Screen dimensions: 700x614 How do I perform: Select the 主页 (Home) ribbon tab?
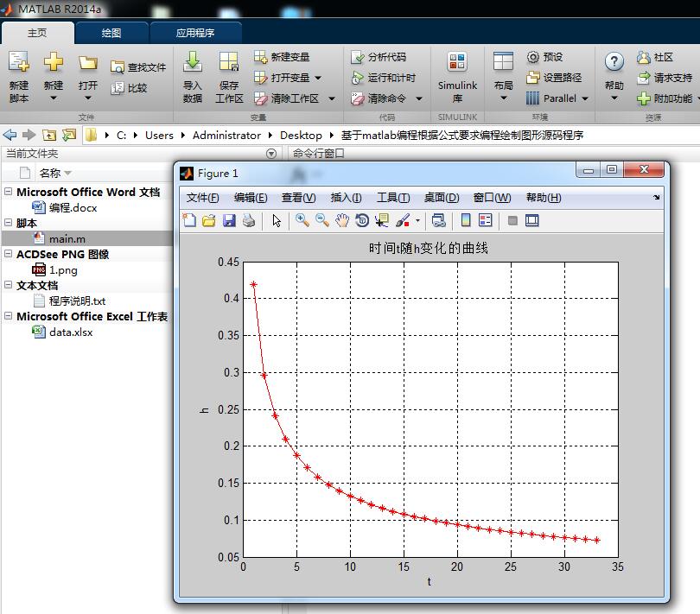[37, 33]
